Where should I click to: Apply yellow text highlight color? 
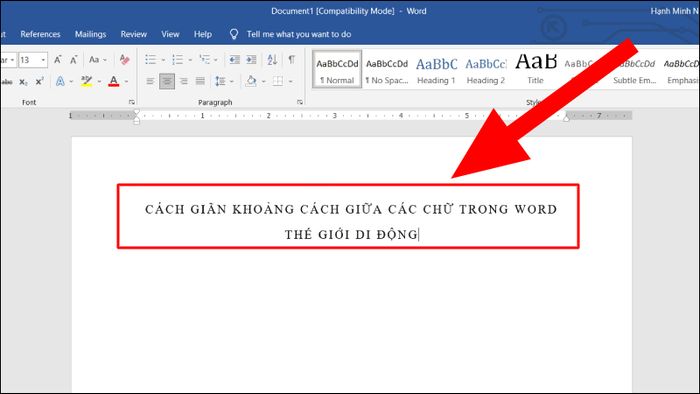87,82
